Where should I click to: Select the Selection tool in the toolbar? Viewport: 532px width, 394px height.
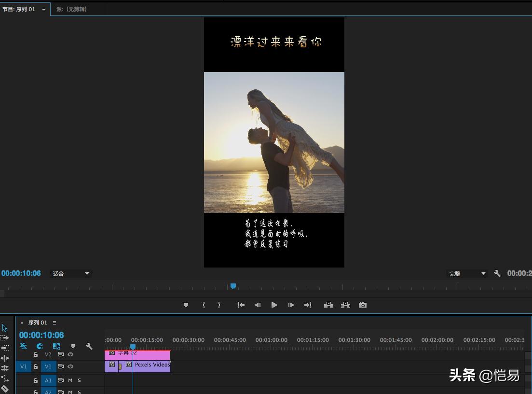5,327
